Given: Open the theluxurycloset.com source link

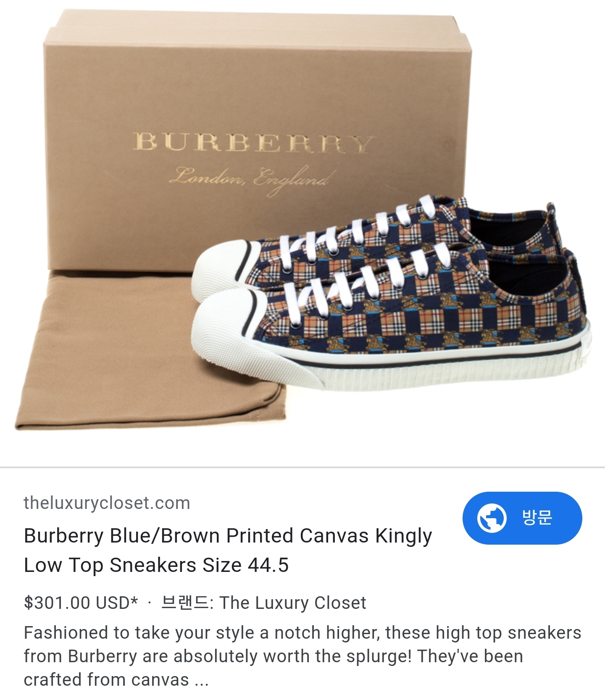Looking at the screenshot, I should coord(107,503).
